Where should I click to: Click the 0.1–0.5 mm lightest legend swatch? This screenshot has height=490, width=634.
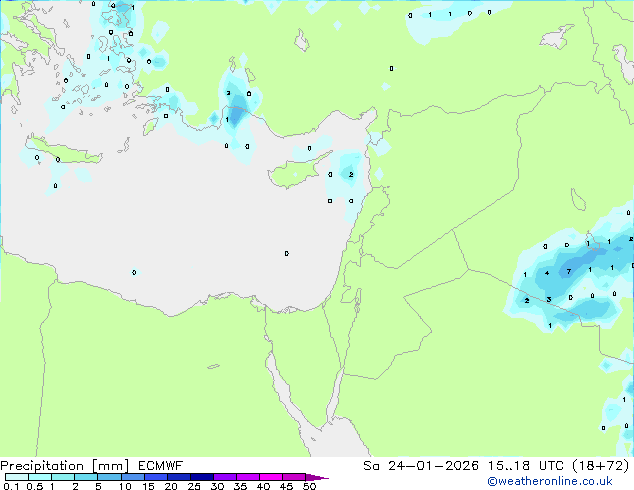[x=17, y=477]
